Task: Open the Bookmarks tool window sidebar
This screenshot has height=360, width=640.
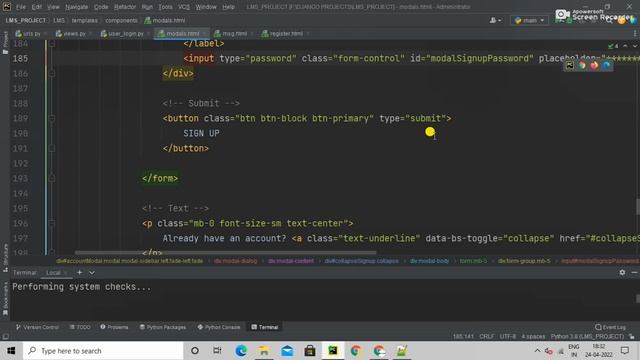Action: click(5, 298)
